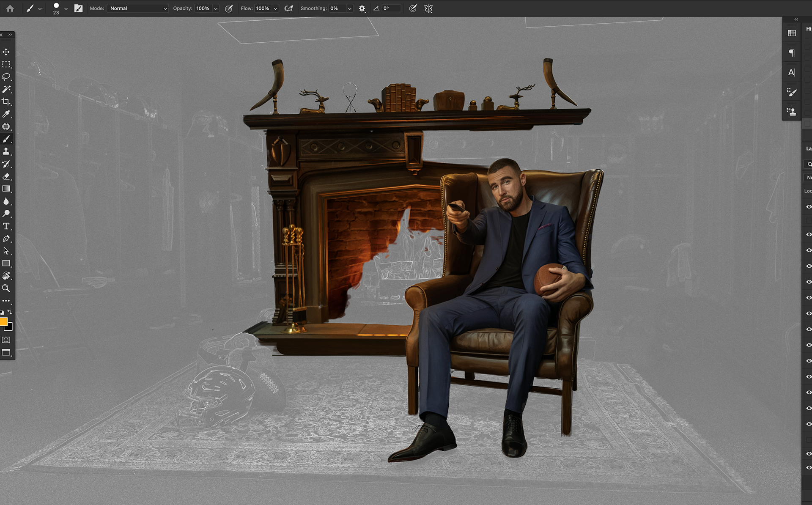Open the Flow value dropdown arrow
The height and width of the screenshot is (505, 812).
coord(276,8)
